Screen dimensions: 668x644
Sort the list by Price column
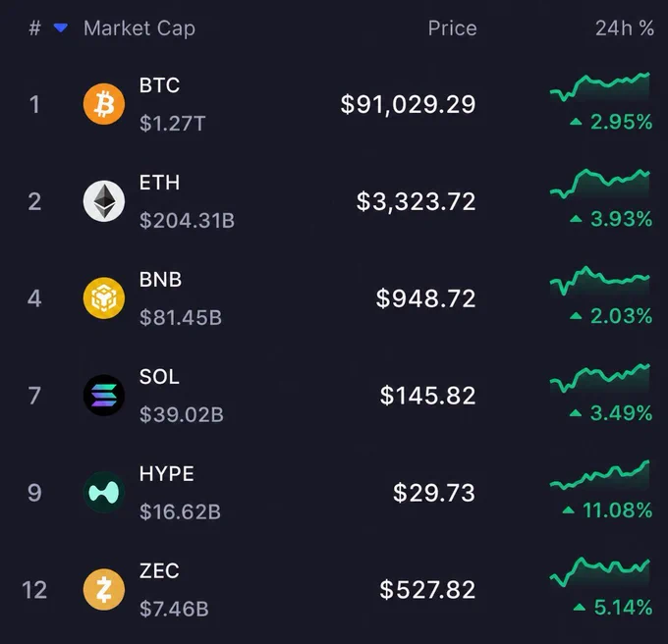tap(453, 28)
